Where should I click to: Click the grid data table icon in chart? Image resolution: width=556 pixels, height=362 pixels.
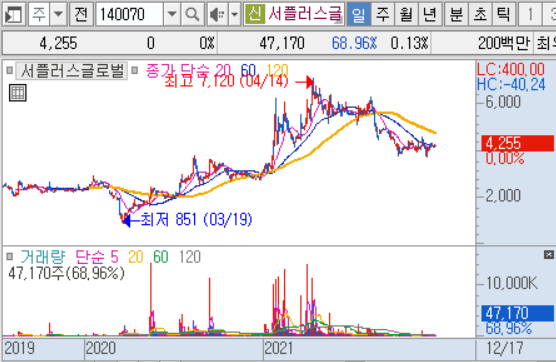[x=17, y=93]
